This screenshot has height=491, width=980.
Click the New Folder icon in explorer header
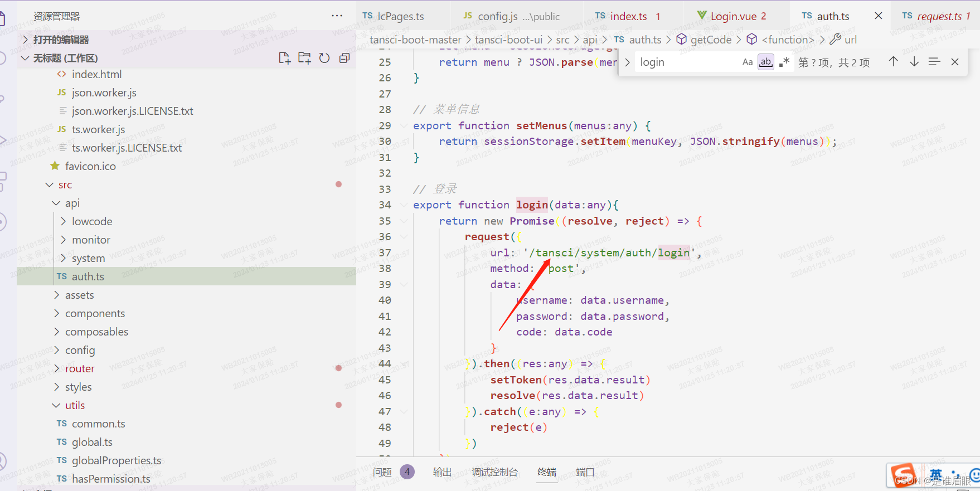pos(304,58)
